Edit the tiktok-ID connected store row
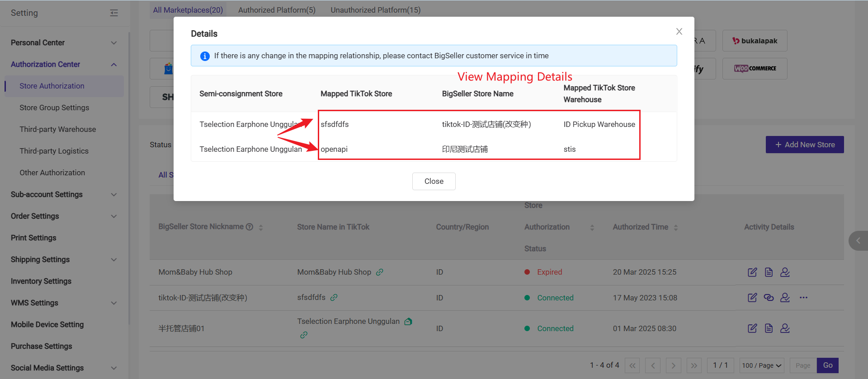The image size is (868, 379). (x=752, y=297)
